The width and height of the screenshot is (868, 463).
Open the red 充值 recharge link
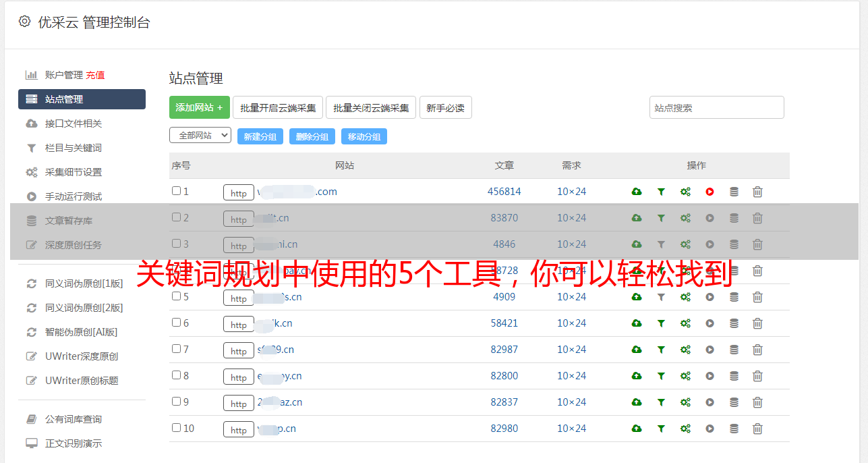click(95, 75)
